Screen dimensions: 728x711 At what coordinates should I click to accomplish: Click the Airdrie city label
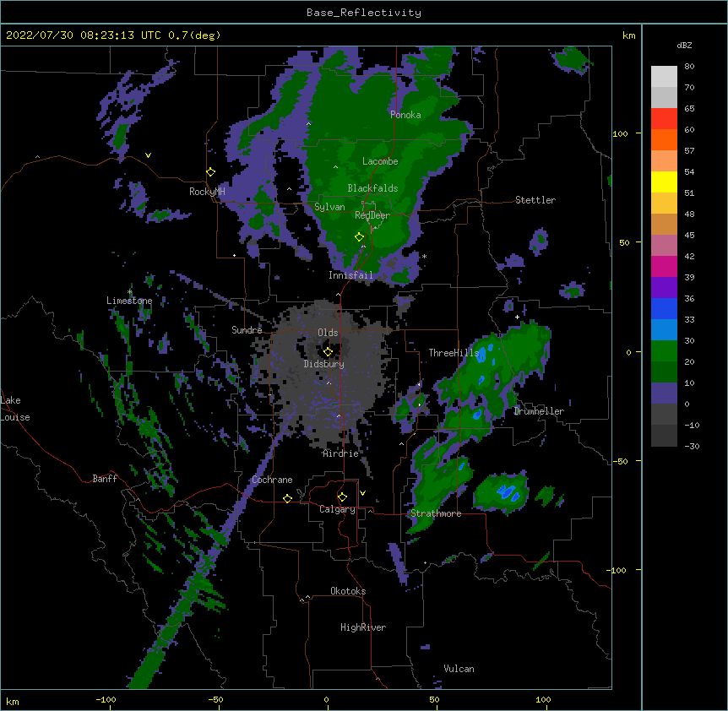(341, 453)
